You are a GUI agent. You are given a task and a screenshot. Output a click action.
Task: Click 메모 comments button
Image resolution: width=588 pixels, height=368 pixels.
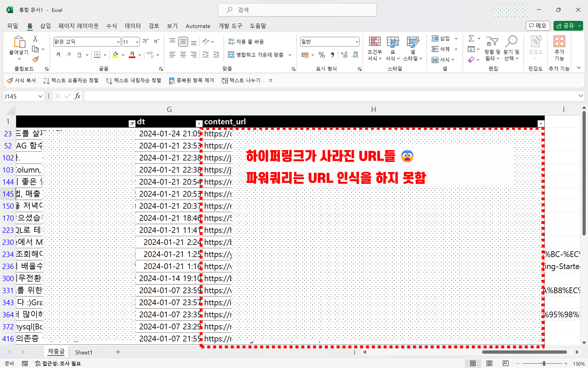tap(538, 26)
